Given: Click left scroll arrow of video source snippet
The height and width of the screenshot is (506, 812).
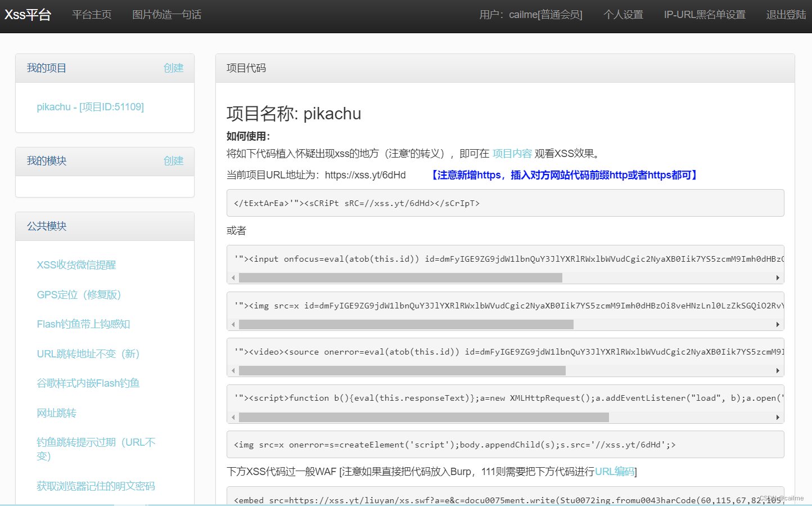Looking at the screenshot, I should [233, 371].
